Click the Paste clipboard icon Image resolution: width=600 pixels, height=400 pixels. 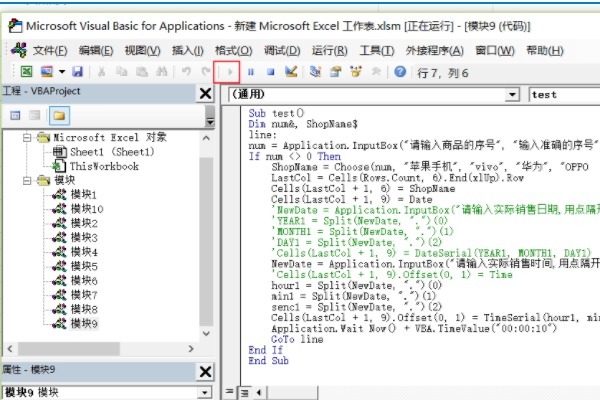click(142, 72)
